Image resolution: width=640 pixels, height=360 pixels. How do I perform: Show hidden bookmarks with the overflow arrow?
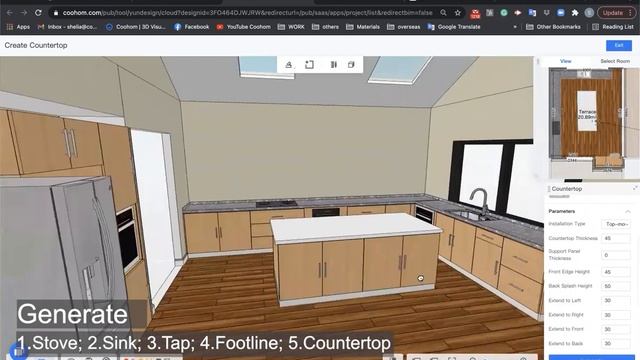pyautogui.click(x=515, y=27)
